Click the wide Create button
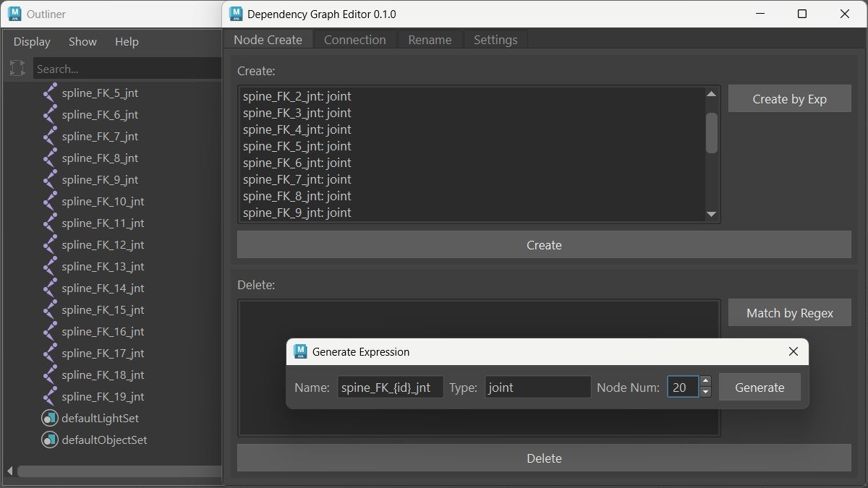Screen dimensions: 868x488 544,245
